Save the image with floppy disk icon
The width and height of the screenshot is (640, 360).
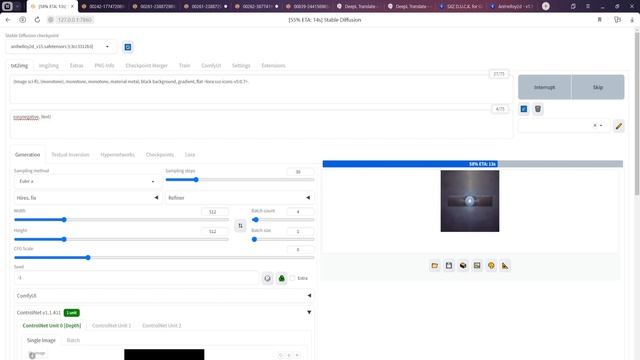tap(449, 266)
